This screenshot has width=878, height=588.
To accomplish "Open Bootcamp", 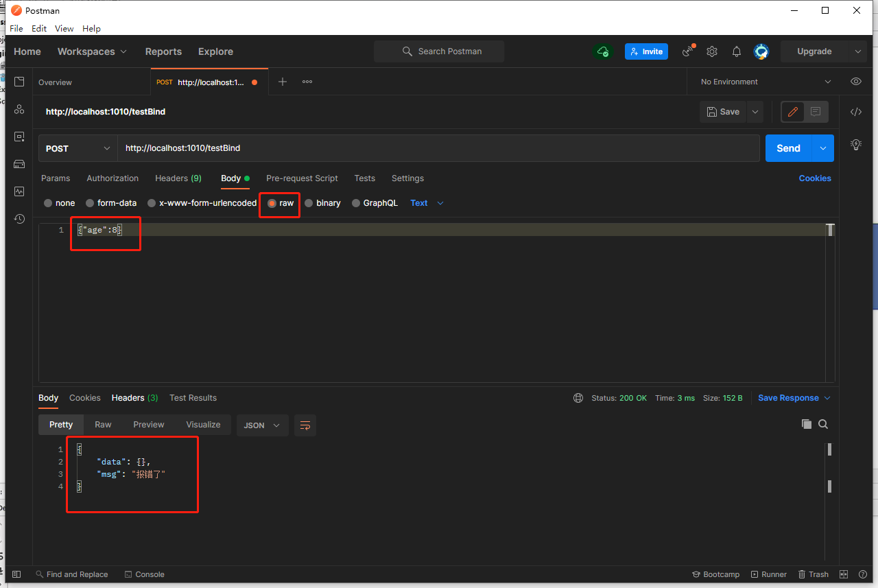I will pos(717,574).
